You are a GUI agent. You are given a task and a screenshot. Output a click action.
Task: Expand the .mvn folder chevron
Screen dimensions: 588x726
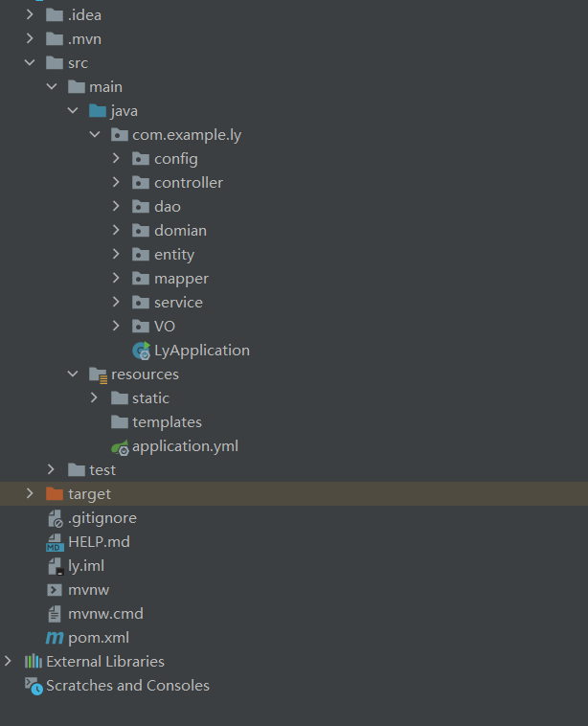pyautogui.click(x=30, y=38)
